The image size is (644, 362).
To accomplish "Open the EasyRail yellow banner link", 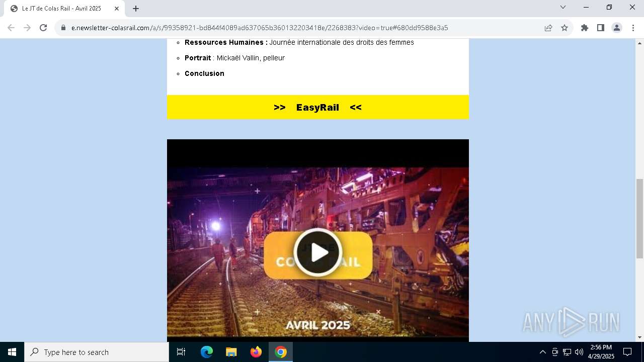I will point(317,107).
